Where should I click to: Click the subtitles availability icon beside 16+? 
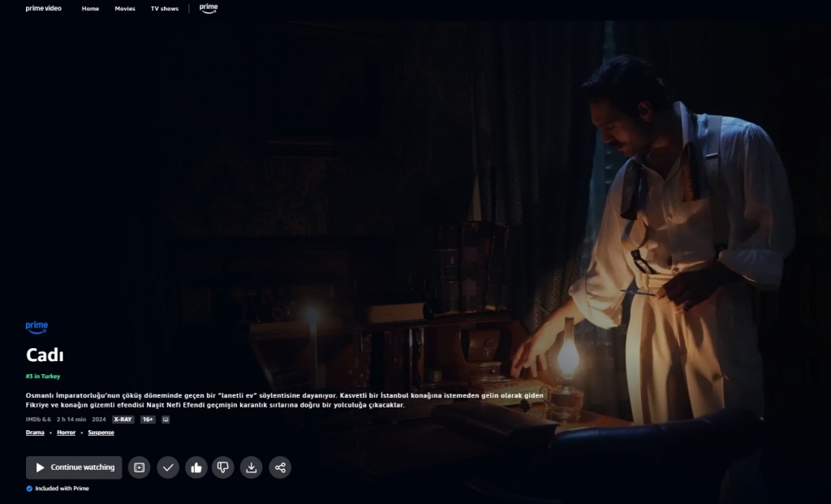[165, 419]
